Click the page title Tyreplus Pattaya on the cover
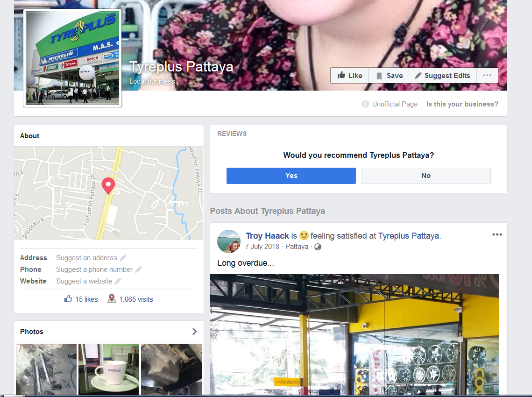Screen dimensions: 532x397 click(182, 66)
